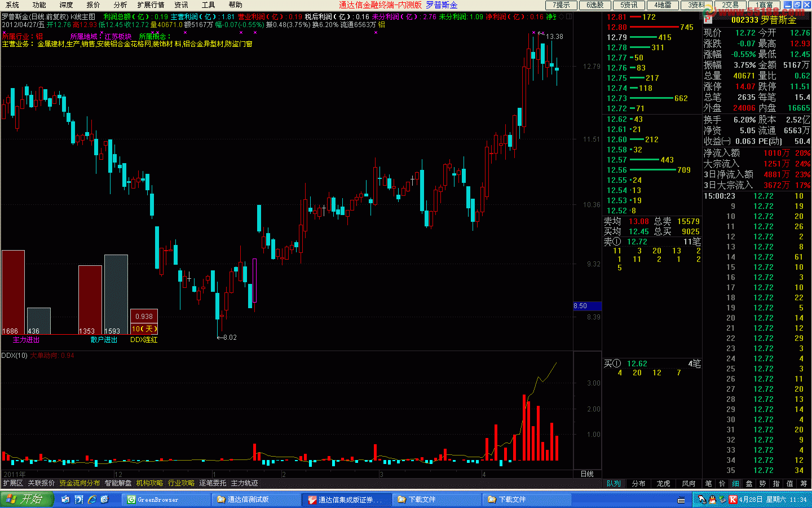Switch to the 扩展区 tab
Image resolution: width=812 pixels, height=508 pixels.
pyautogui.click(x=13, y=483)
